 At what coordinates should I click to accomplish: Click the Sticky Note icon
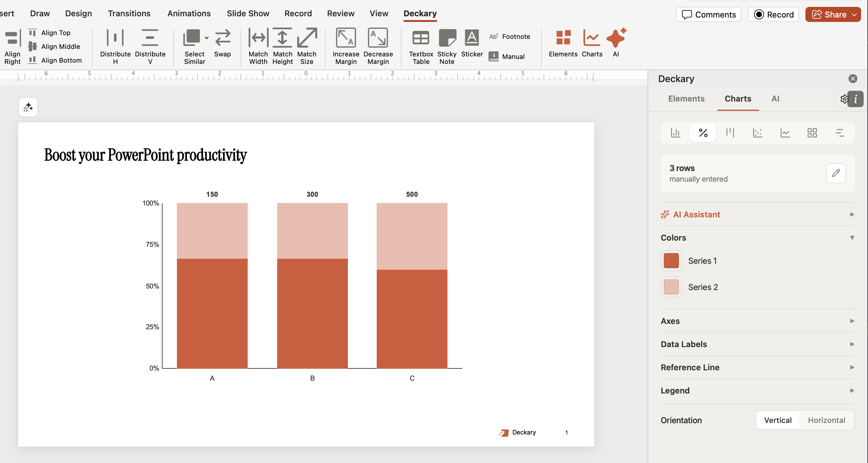447,38
